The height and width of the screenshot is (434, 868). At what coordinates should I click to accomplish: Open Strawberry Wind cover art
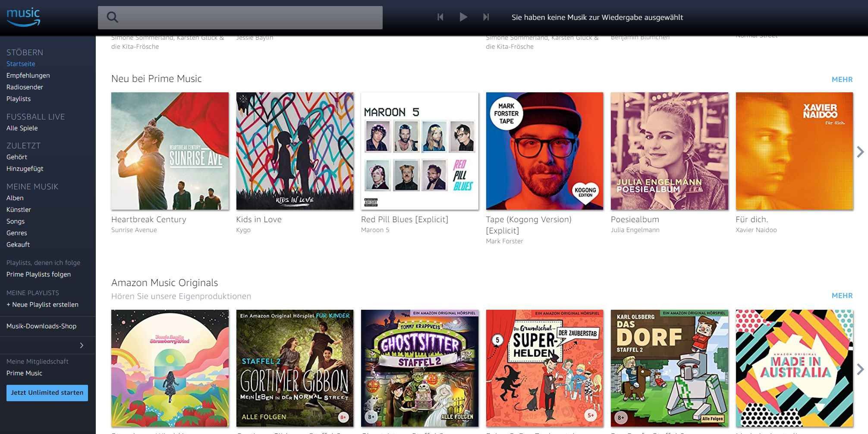coord(170,368)
